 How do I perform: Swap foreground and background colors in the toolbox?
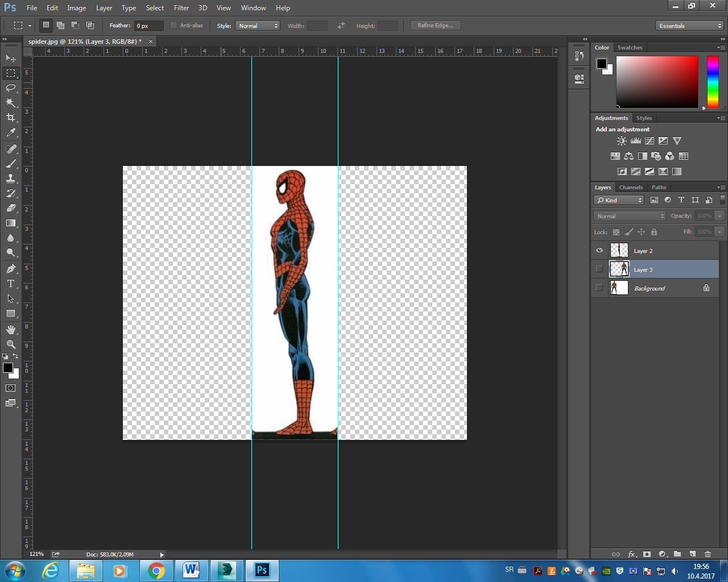point(15,356)
